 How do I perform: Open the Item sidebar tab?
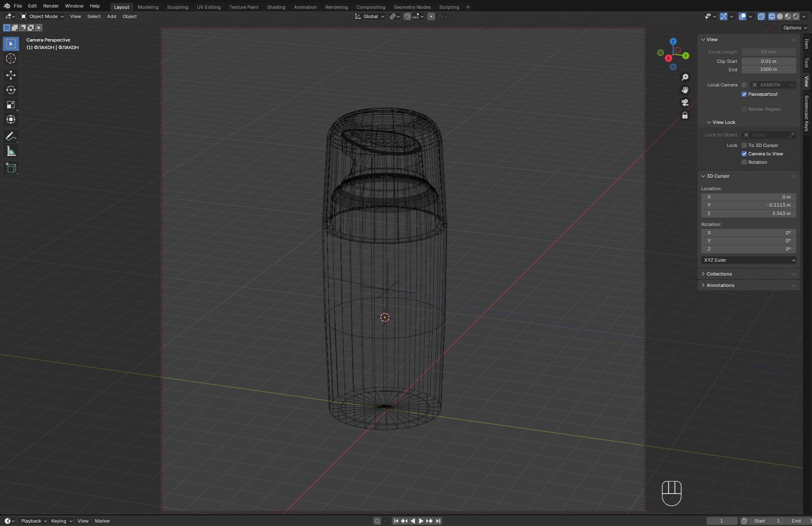point(806,44)
